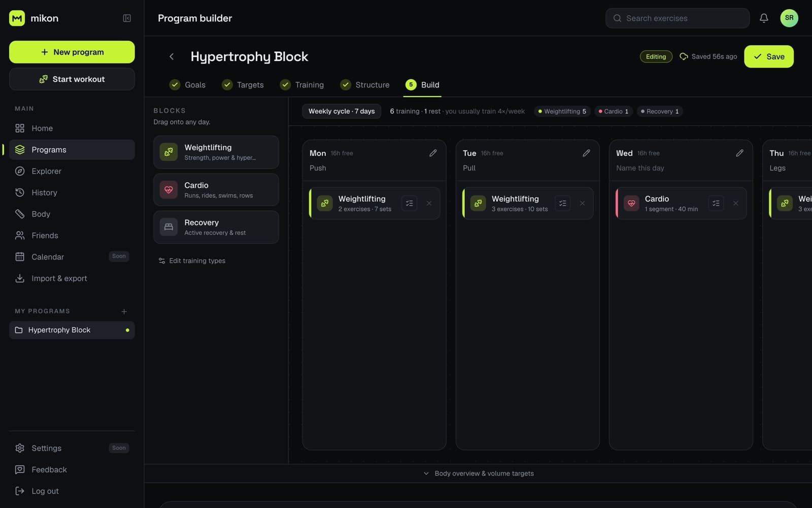
Task: Open SR user avatar menu
Action: [789, 18]
